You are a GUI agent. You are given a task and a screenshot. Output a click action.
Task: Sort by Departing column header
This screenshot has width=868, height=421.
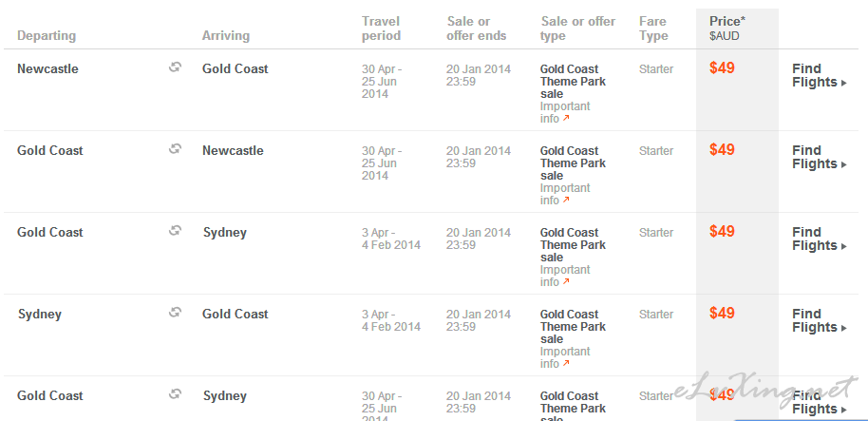[47, 36]
